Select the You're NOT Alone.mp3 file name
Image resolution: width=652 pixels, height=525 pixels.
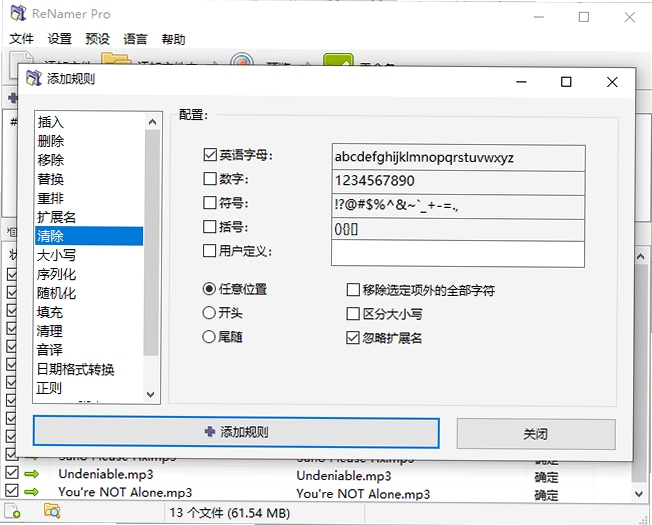click(125, 493)
